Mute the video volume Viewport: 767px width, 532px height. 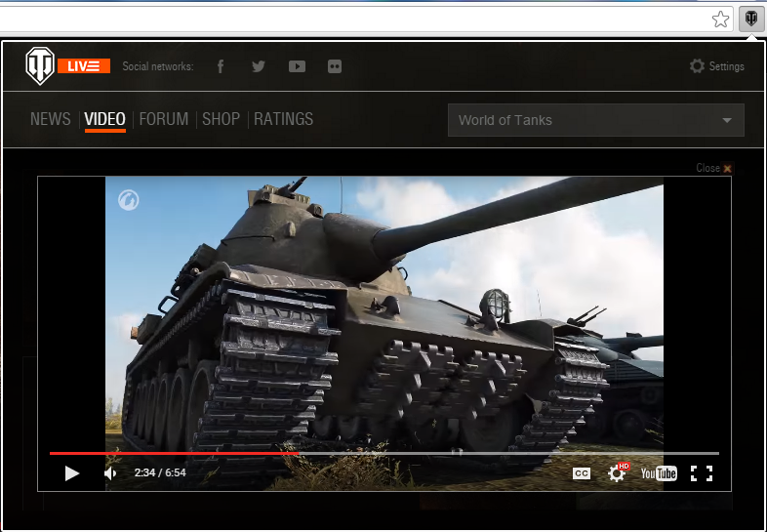pyautogui.click(x=110, y=473)
